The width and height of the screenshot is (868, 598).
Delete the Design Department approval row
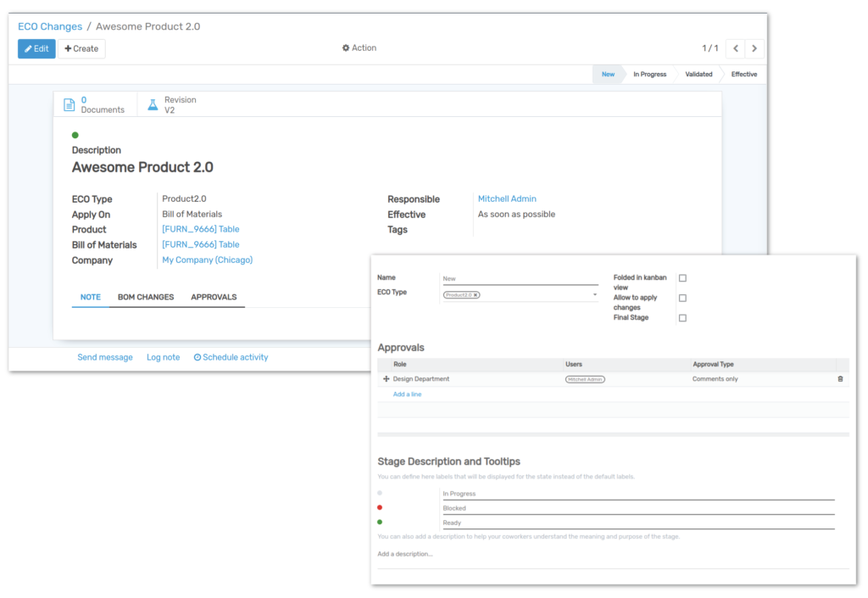[840, 379]
